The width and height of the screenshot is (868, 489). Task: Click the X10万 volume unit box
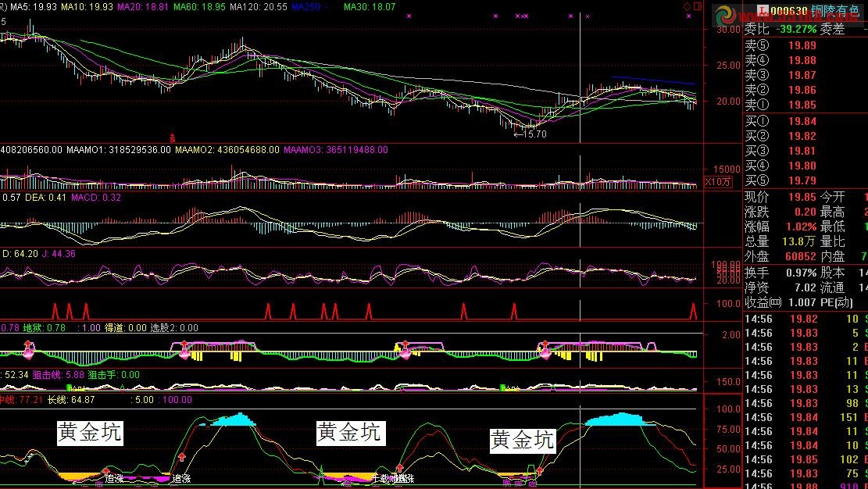717,182
